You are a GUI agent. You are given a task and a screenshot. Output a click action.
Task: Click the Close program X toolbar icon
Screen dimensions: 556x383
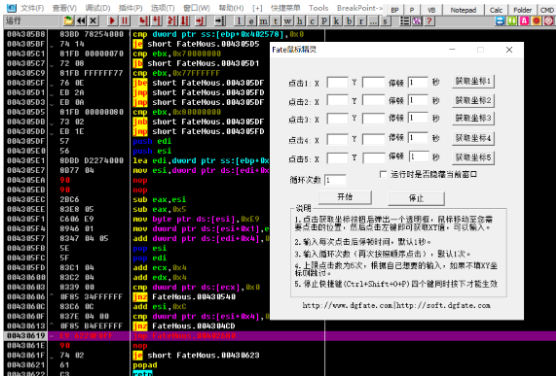93,21
